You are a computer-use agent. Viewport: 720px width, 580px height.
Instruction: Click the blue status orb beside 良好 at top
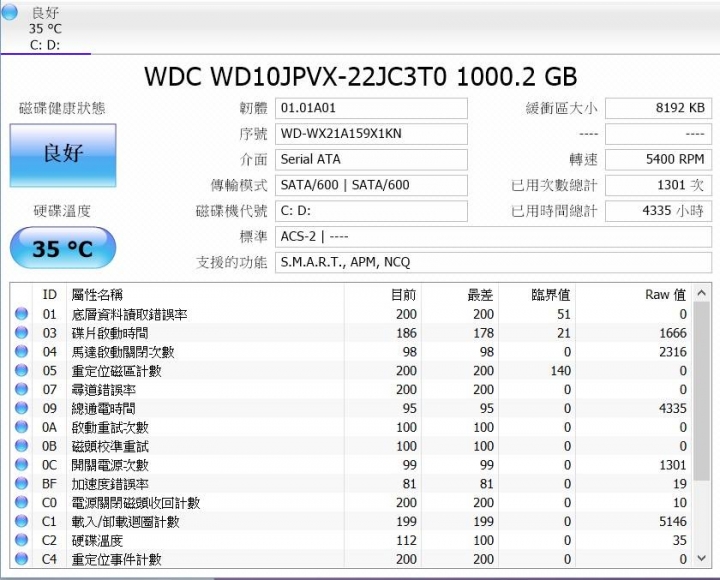pyautogui.click(x=10, y=12)
